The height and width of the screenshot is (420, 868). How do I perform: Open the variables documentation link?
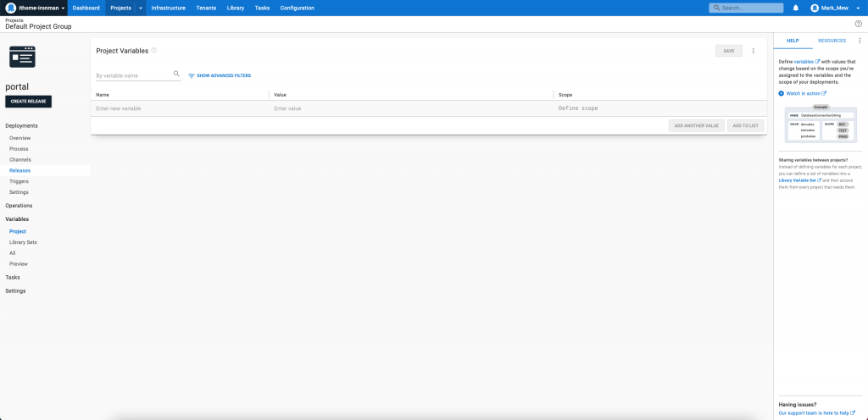point(807,61)
